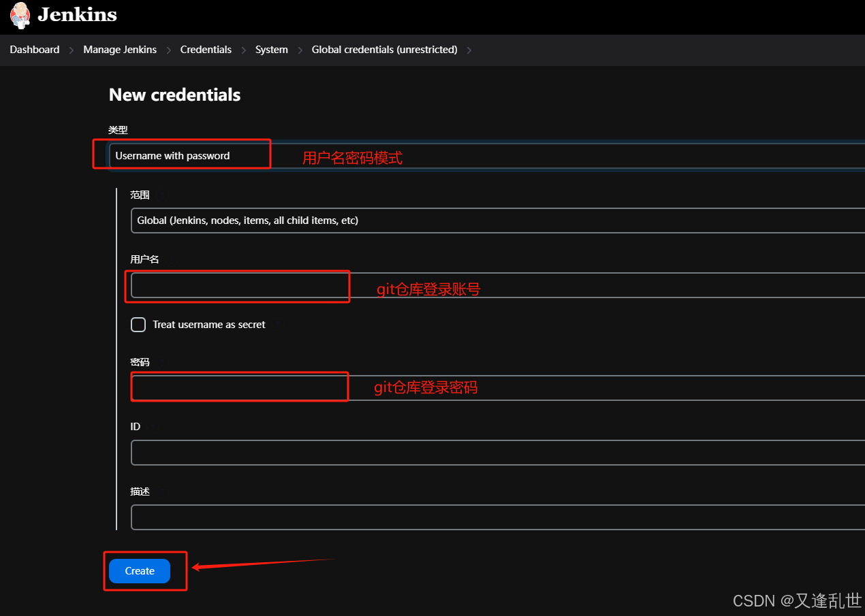This screenshot has width=865, height=616.
Task: Focus the 描述 description input field
Action: pos(498,517)
